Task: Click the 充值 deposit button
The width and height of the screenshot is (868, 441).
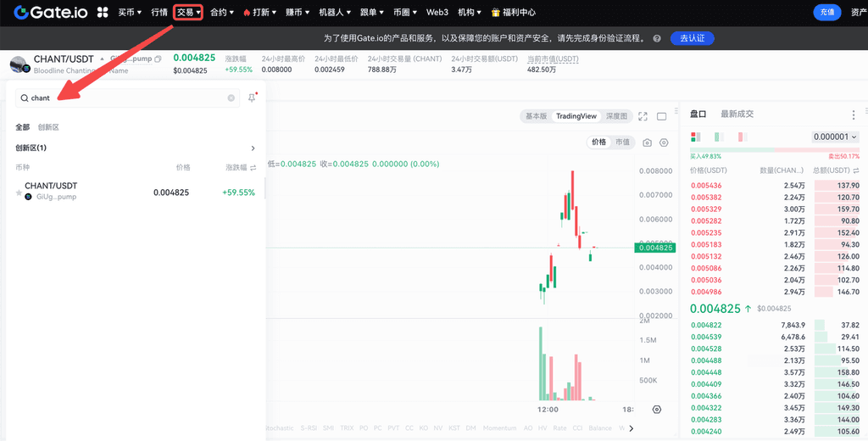Action: coord(827,12)
